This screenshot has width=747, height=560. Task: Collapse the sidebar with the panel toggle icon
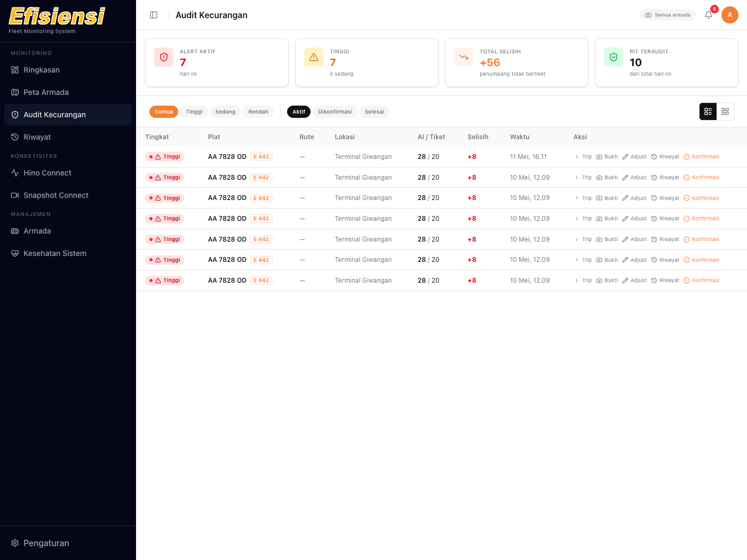(154, 15)
